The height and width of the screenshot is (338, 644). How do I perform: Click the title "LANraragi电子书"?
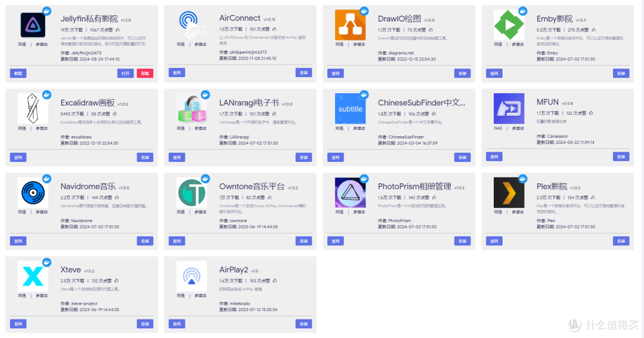pos(249,103)
